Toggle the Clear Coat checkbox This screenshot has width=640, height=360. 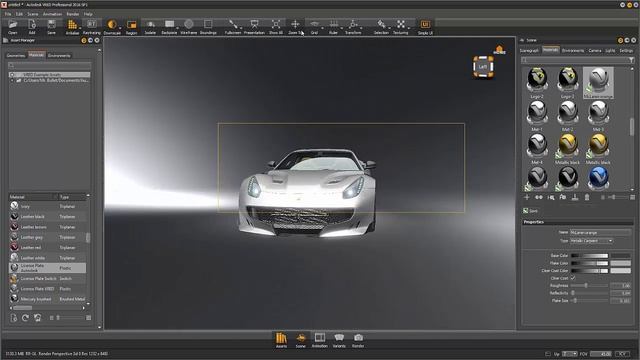pos(573,278)
